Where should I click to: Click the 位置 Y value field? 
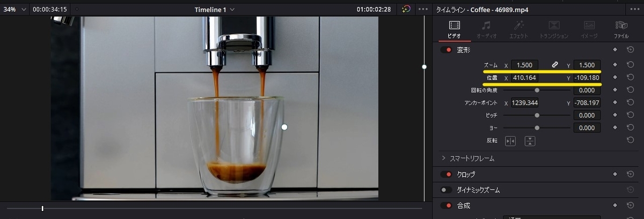[587, 78]
